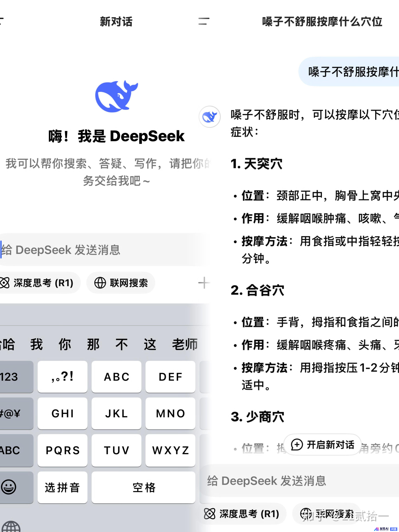Click the 新对话 title
This screenshot has width=399, height=532.
tap(116, 22)
